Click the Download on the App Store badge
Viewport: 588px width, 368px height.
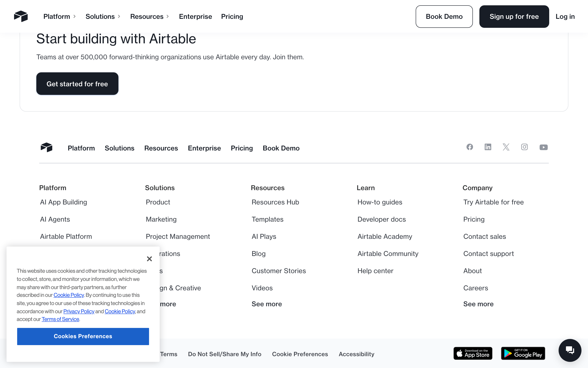coord(473,353)
